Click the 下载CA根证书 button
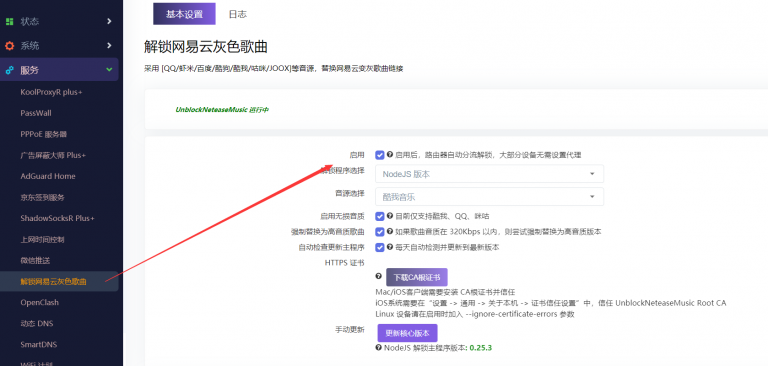768x366 pixels. click(417, 277)
